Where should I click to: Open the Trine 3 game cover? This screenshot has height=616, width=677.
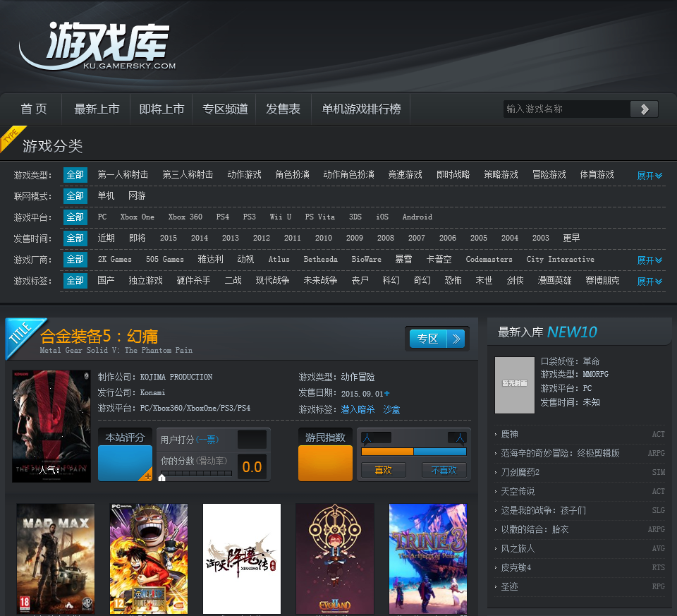[428, 559]
